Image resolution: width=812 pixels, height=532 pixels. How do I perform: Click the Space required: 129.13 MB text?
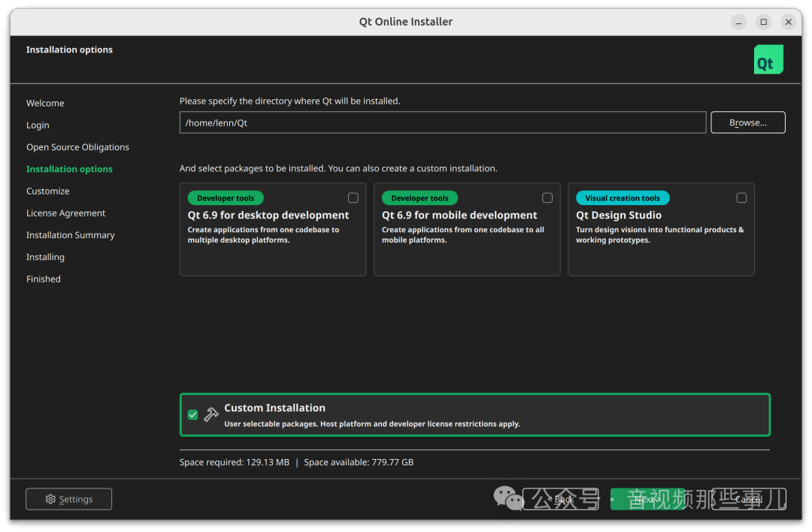(x=235, y=462)
